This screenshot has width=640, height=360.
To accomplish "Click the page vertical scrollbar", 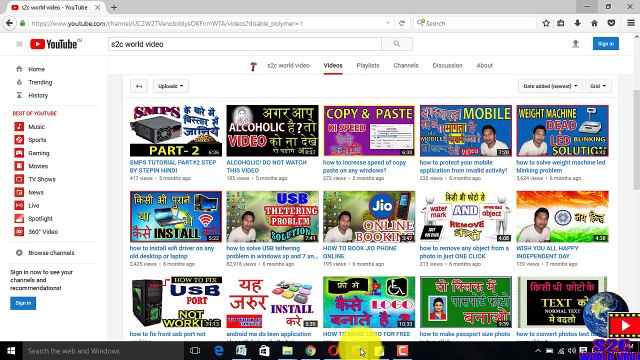I will point(636,139).
